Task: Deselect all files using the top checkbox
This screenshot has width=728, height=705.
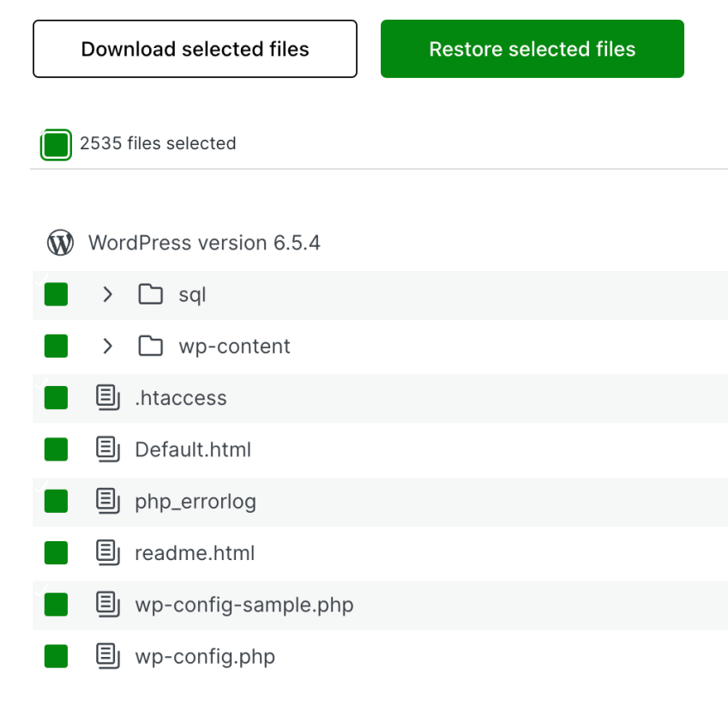Action: 55,144
